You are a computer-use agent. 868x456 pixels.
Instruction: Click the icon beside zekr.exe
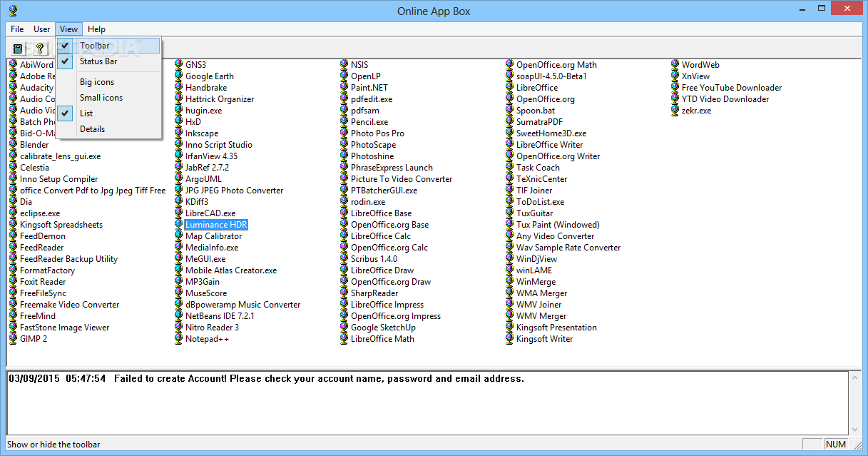(x=675, y=111)
